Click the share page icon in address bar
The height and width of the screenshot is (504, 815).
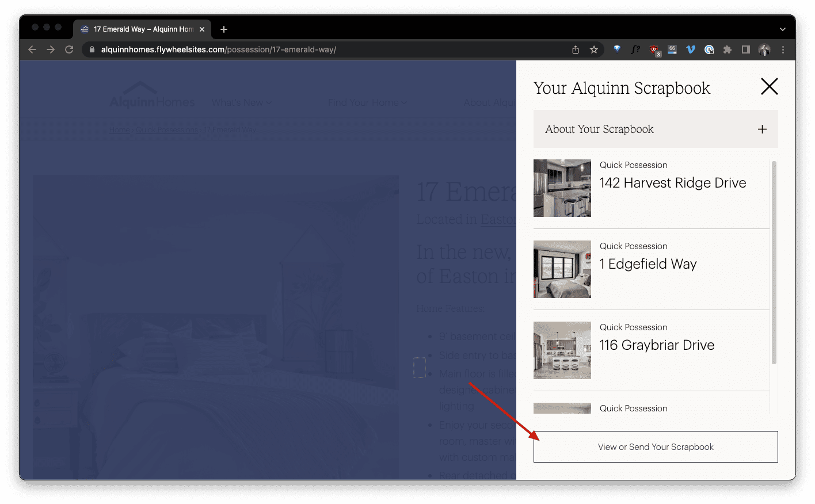[x=576, y=50]
